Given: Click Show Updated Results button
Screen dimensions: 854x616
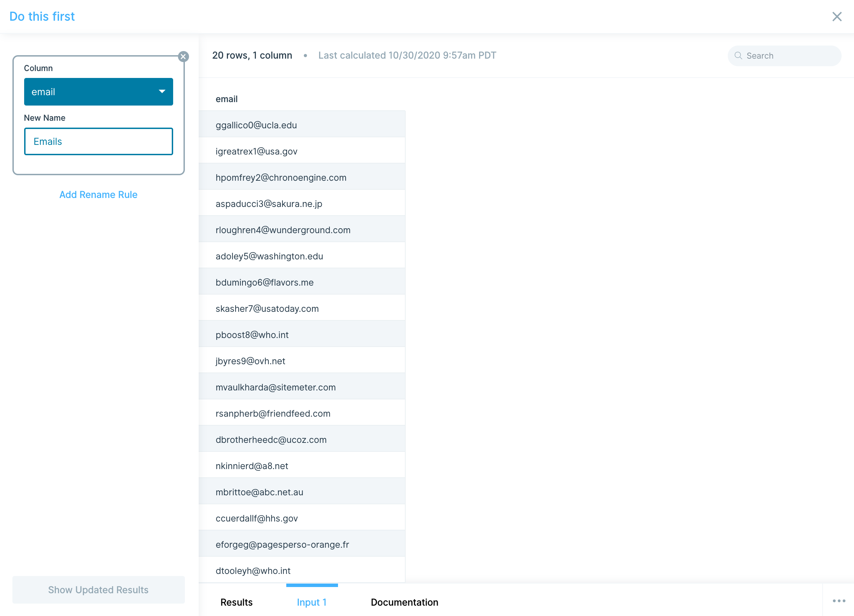Looking at the screenshot, I should coord(98,590).
